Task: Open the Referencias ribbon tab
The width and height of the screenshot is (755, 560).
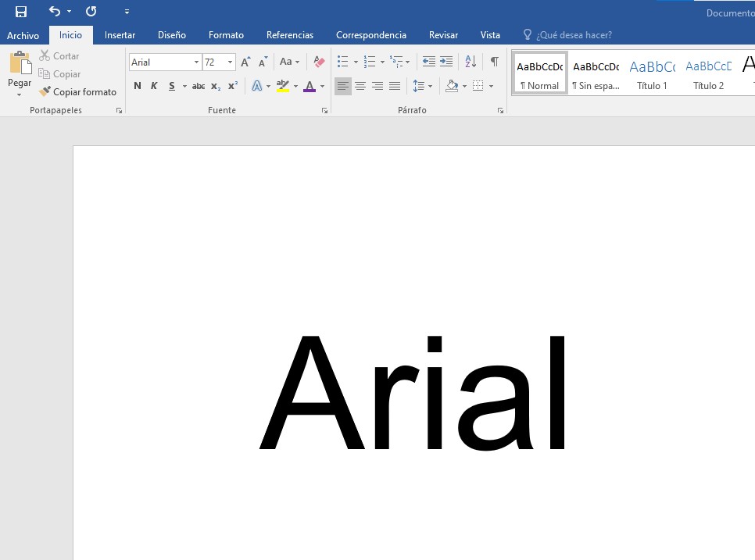Action: 289,35
